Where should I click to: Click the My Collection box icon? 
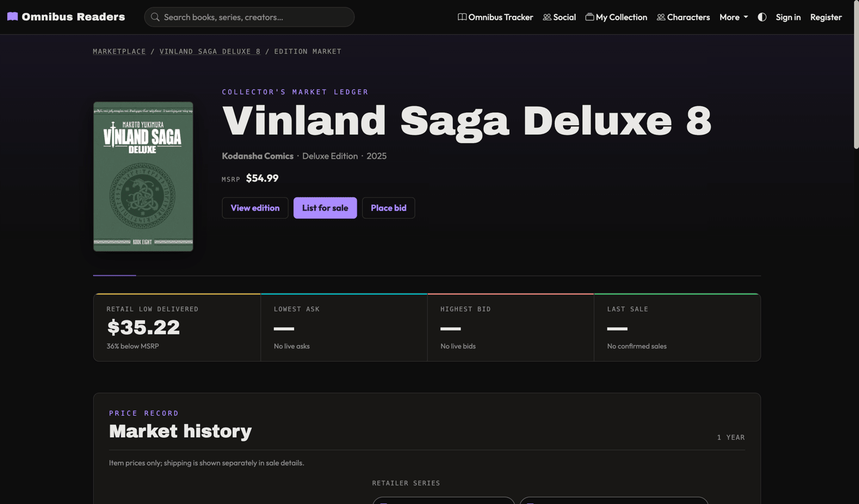point(589,17)
